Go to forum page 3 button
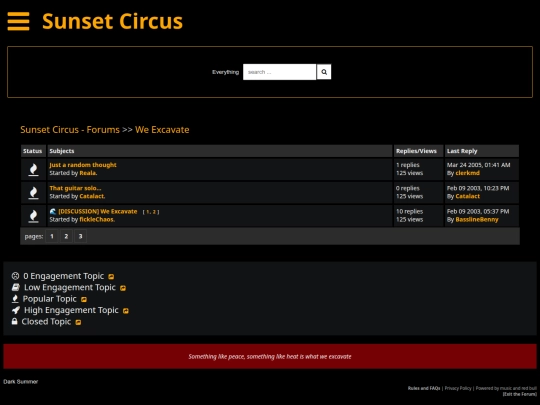 tap(80, 236)
